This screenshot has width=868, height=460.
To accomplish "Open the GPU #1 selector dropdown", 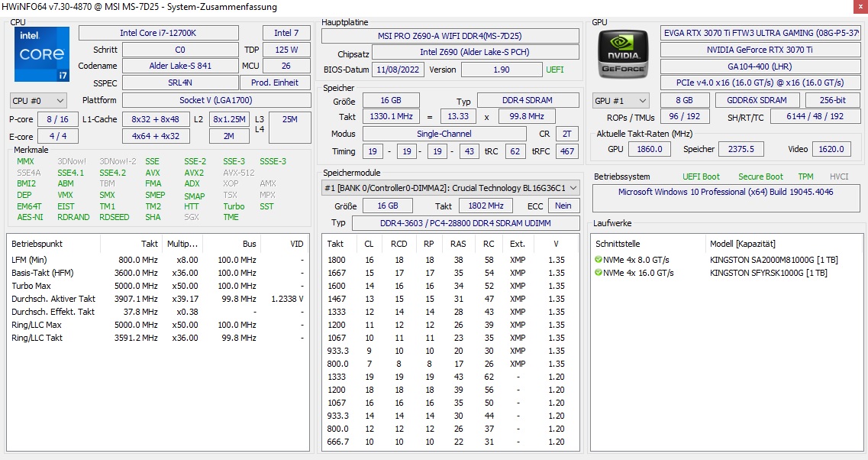I will [x=621, y=101].
